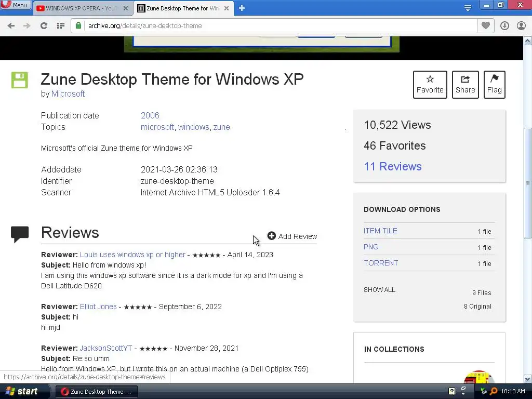Download the ITEM TILE file
The width and height of the screenshot is (532, 399).
(380, 231)
